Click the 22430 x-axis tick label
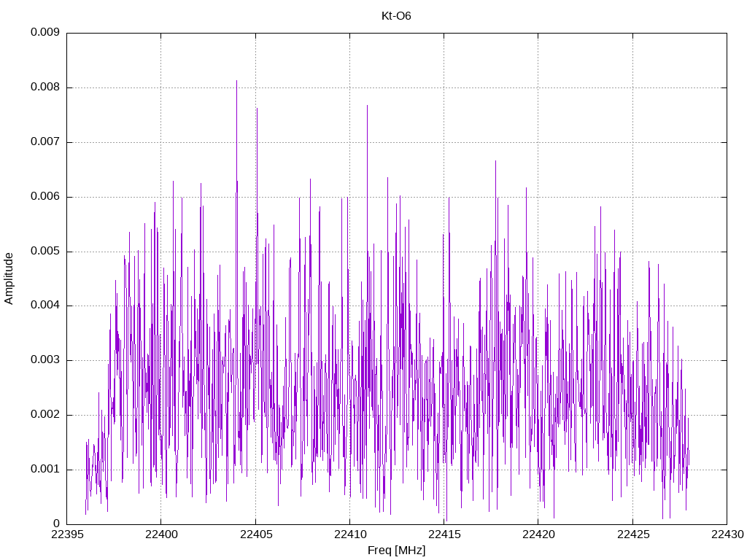 pos(727,534)
